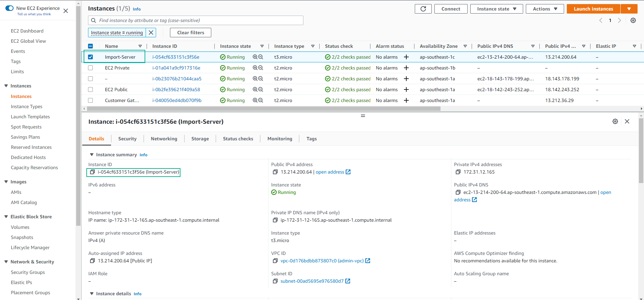
Task: Collapse the Instance summary section
Action: coord(91,155)
